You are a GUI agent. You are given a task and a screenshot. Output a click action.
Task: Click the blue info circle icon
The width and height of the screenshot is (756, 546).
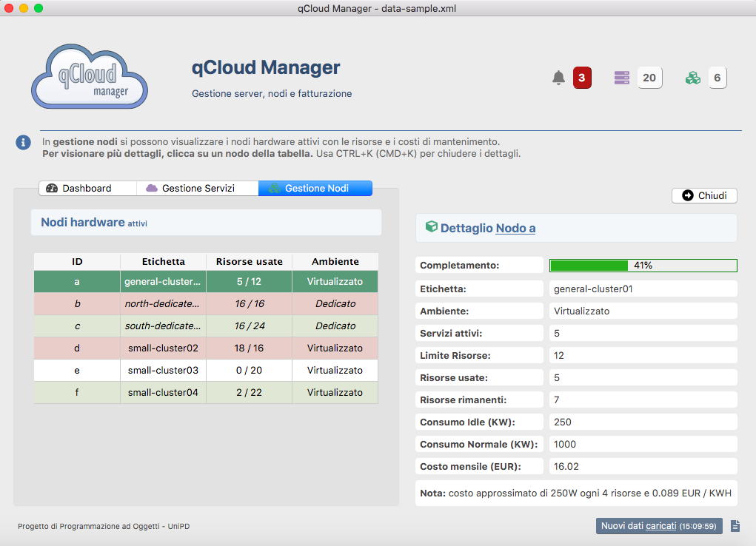click(23, 142)
